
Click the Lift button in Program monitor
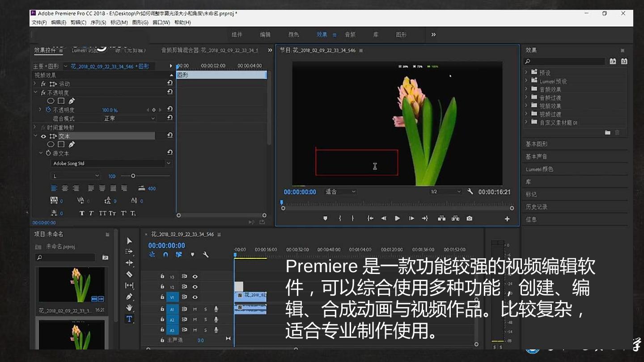pos(441,219)
